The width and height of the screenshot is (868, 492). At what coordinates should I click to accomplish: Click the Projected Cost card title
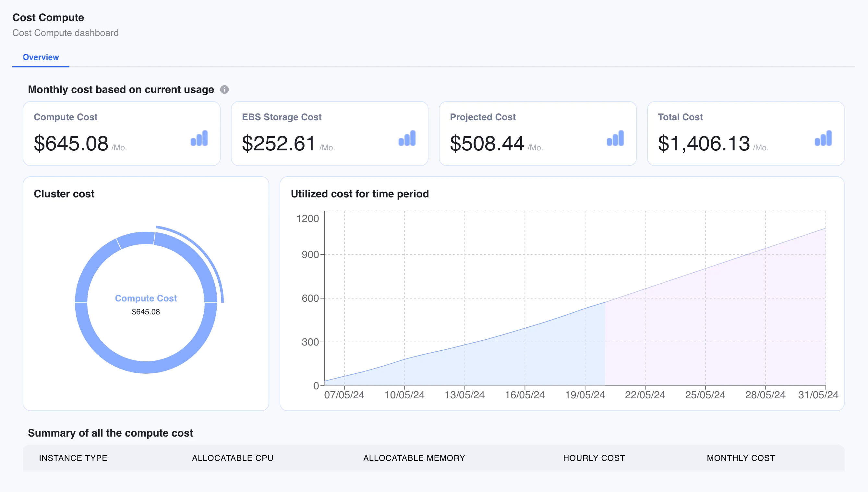point(483,117)
